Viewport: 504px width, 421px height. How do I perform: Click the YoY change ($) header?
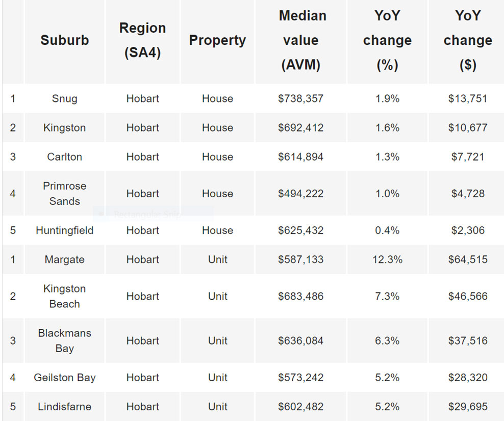[x=468, y=40]
